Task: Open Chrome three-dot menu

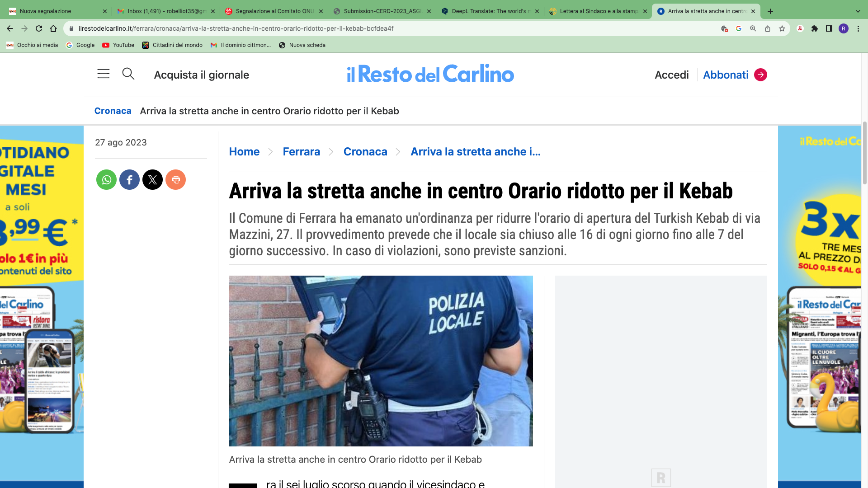Action: point(858,28)
